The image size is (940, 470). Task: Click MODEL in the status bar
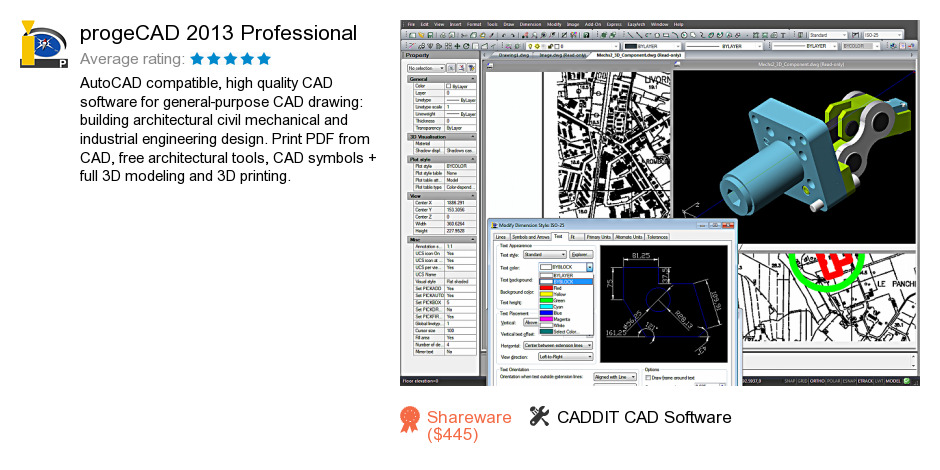(x=893, y=381)
